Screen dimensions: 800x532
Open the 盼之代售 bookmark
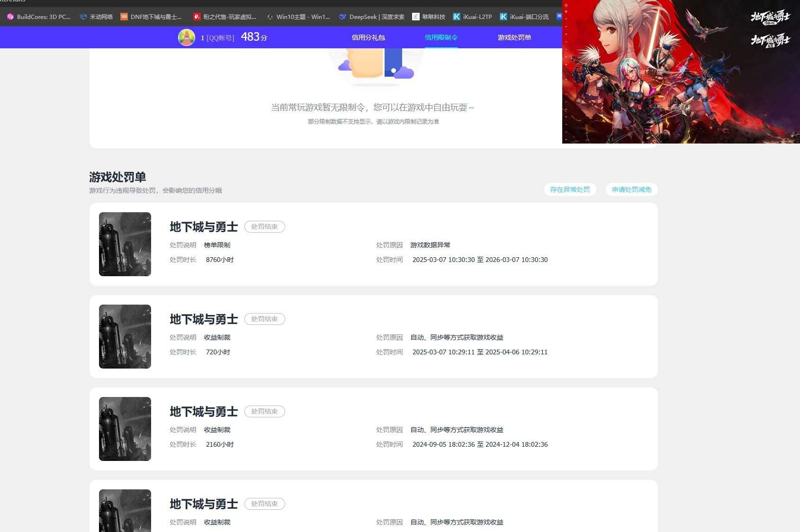225,17
